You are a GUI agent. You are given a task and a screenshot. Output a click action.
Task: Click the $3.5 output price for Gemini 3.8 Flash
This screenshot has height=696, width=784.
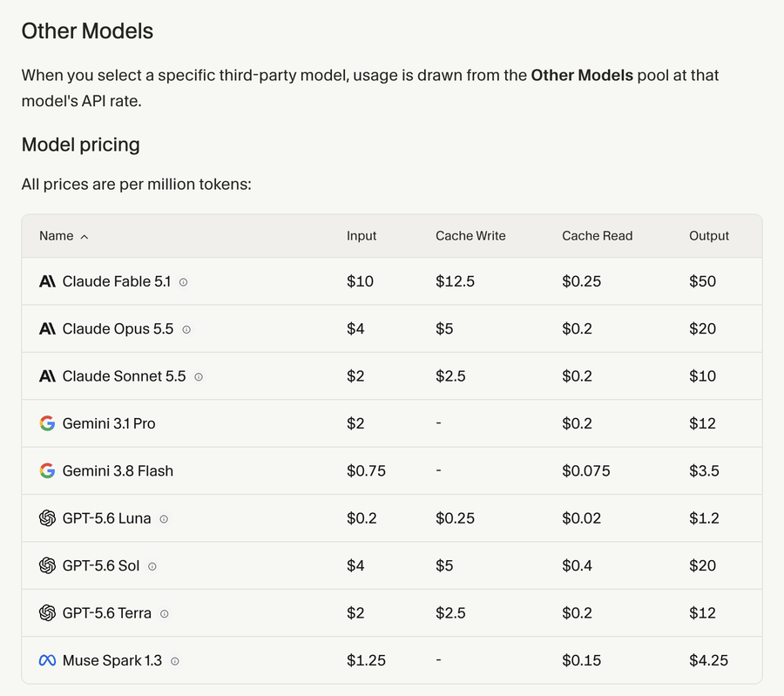[704, 471]
